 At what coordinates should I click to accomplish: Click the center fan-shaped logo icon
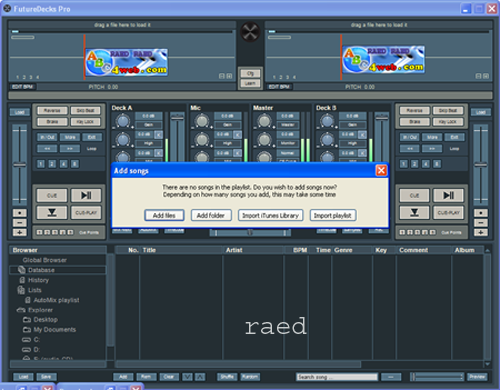pyautogui.click(x=250, y=32)
